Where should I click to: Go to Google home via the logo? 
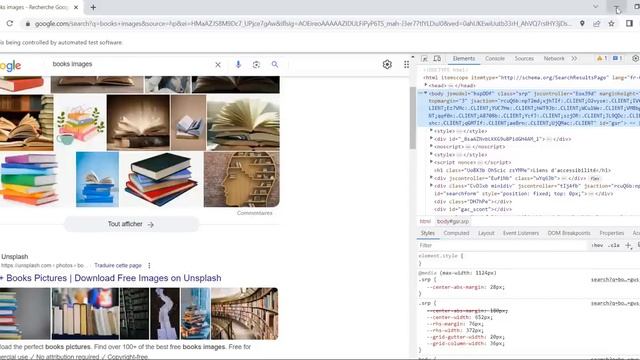click(x=11, y=65)
